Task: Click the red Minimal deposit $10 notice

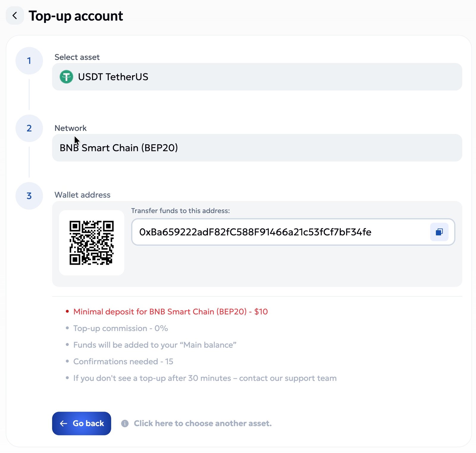Action: 170,312
